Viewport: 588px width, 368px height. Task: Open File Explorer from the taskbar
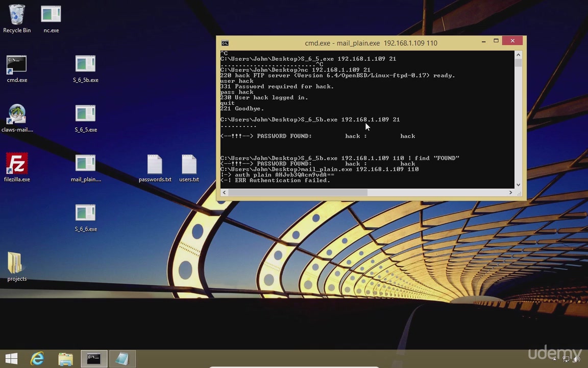pos(65,359)
